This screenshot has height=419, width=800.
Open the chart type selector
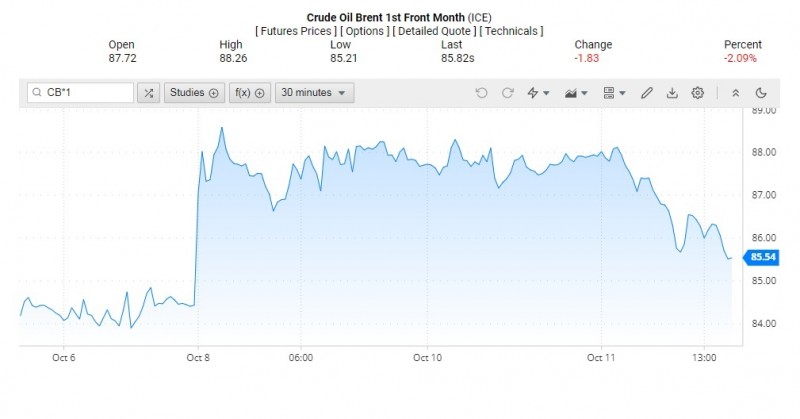[x=576, y=93]
